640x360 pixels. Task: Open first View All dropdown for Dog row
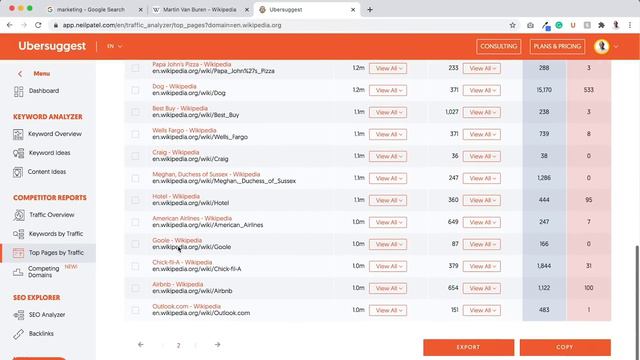tap(388, 90)
